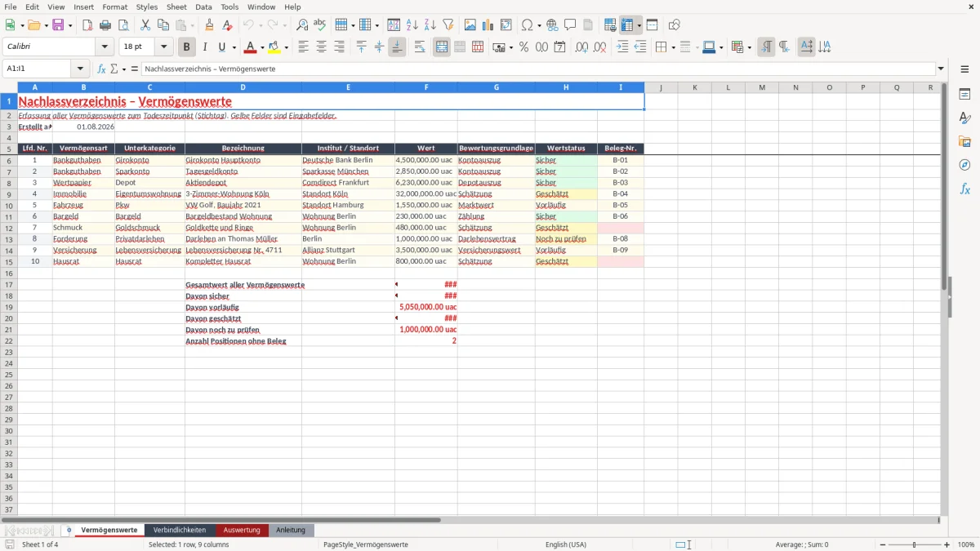Image resolution: width=980 pixels, height=551 pixels.
Task: Select cell 'Allianz Stuttgart'
Action: [x=348, y=250]
